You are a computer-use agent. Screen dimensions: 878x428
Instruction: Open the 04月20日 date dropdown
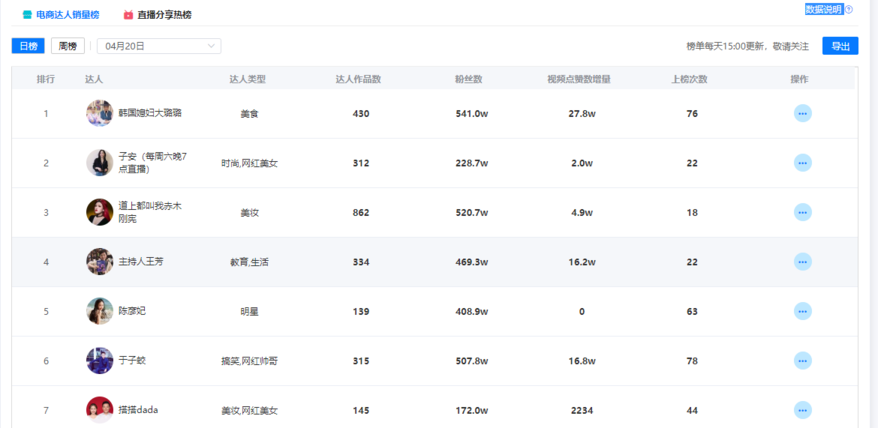point(159,46)
